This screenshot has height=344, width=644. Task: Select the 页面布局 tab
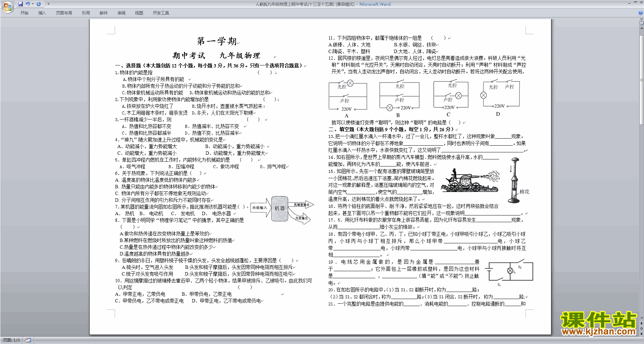[64, 13]
